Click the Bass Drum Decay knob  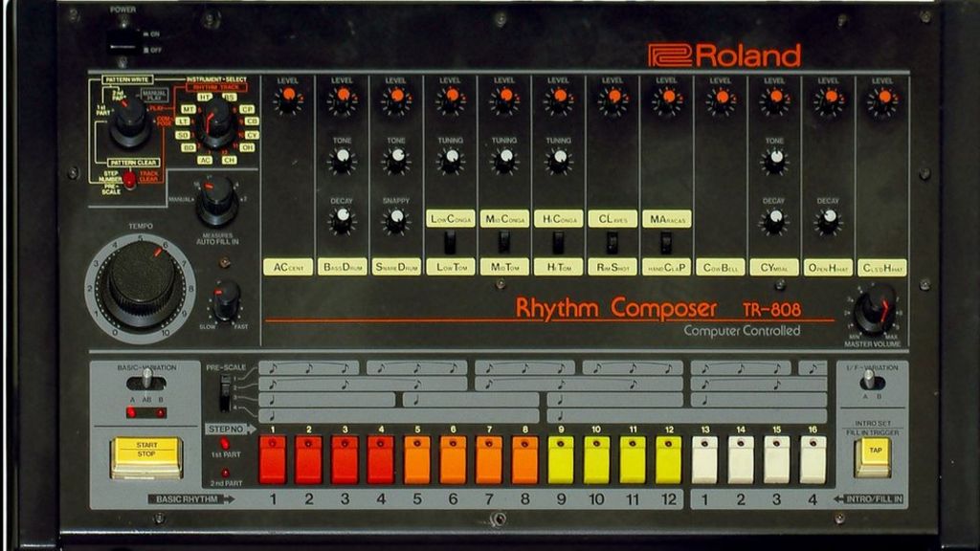click(342, 221)
